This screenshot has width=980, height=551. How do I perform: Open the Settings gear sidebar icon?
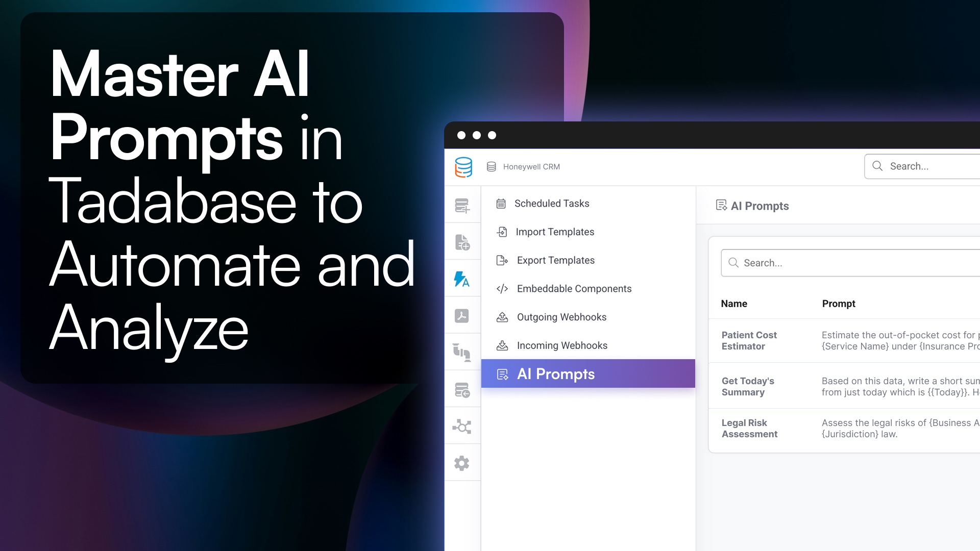pos(462,463)
